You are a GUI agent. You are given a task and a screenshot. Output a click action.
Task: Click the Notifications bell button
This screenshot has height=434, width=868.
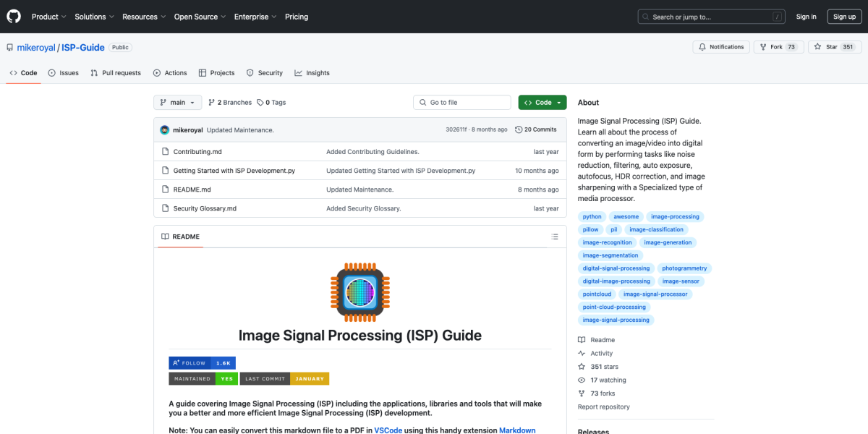click(x=720, y=47)
